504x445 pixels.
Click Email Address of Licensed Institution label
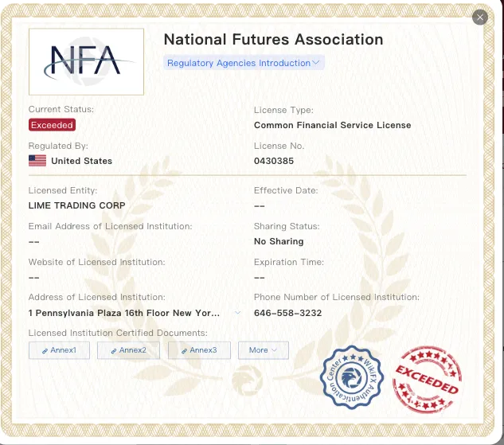[x=110, y=226]
